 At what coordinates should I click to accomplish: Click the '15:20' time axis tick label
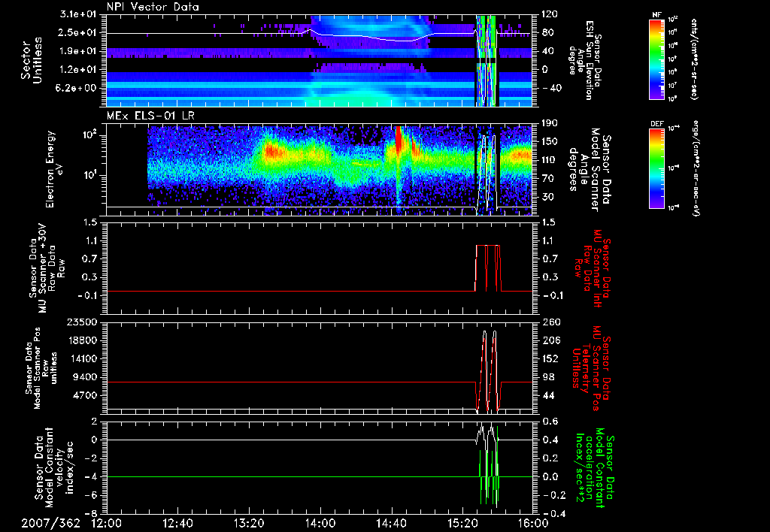tap(462, 523)
